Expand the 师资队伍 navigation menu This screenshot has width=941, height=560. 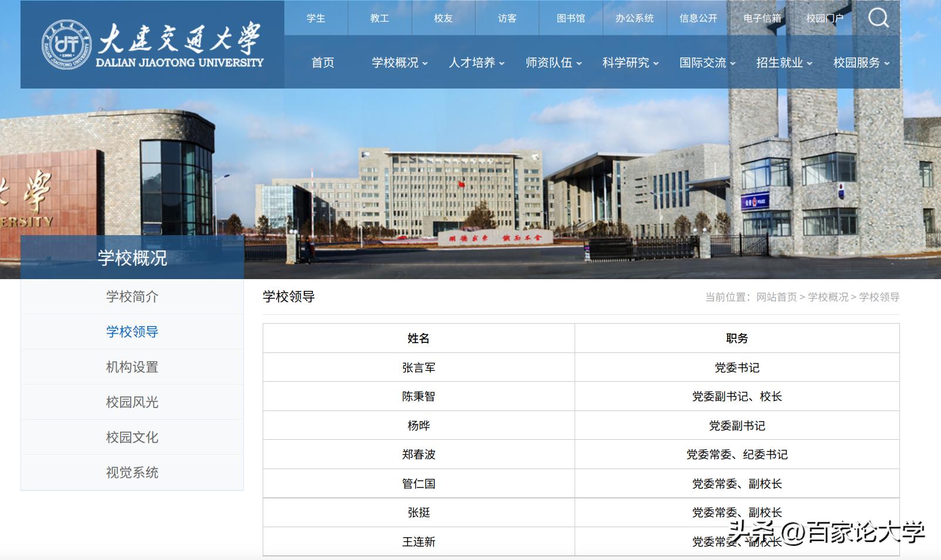(x=553, y=63)
